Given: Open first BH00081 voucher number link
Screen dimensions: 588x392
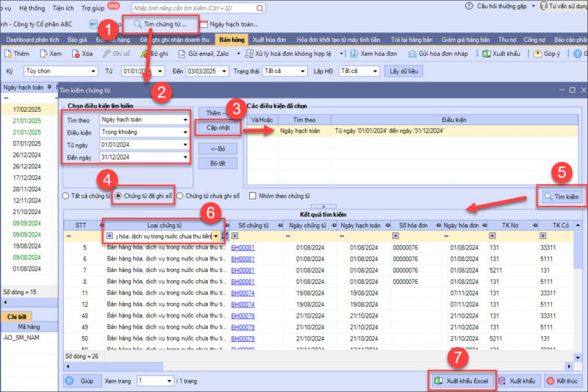Looking at the screenshot, I should click(242, 248).
